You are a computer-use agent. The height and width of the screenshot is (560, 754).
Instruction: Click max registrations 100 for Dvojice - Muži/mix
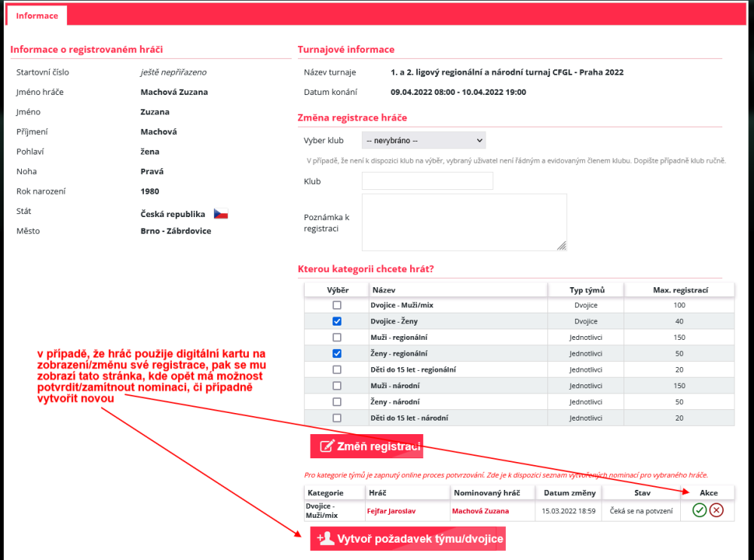pyautogui.click(x=679, y=305)
